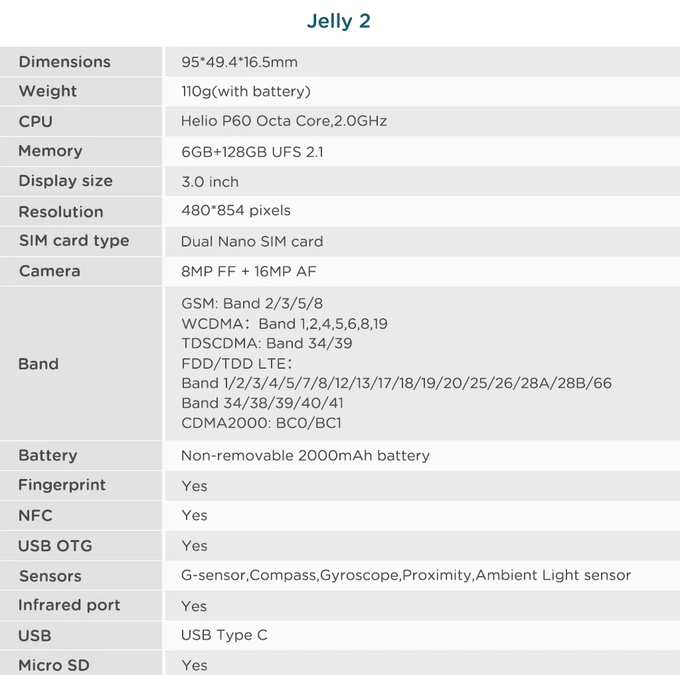Select the Display size label

65,181
